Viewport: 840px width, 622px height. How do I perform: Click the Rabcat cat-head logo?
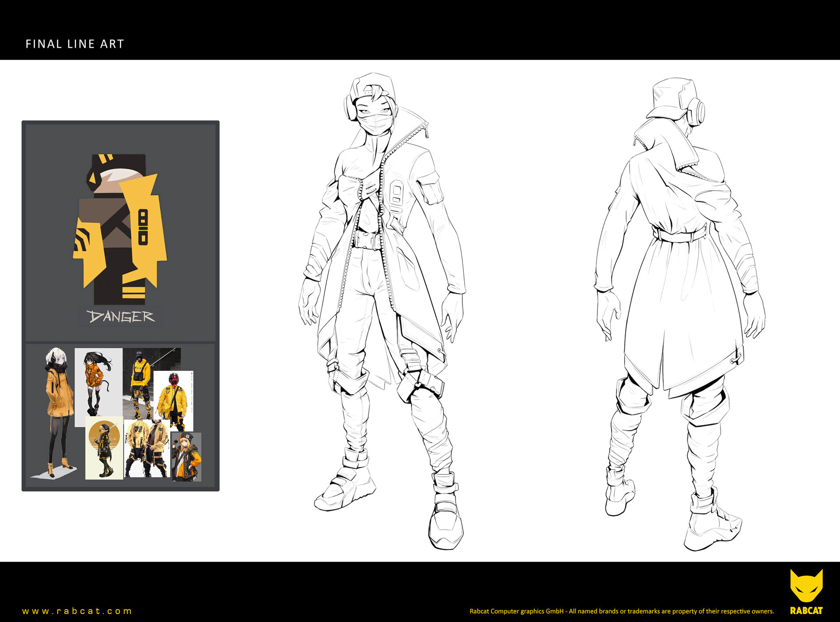[806, 586]
